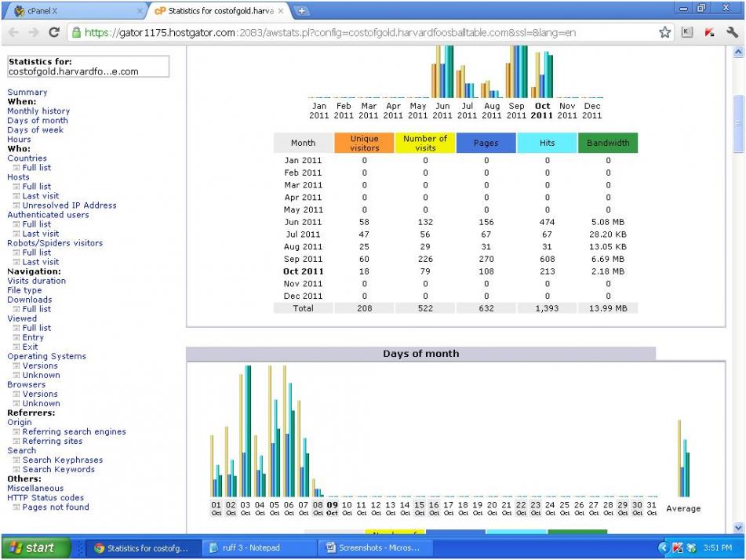This screenshot has width=746, height=560.
Task: Click the icon next to Referring search engines
Action: pyautogui.click(x=16, y=432)
